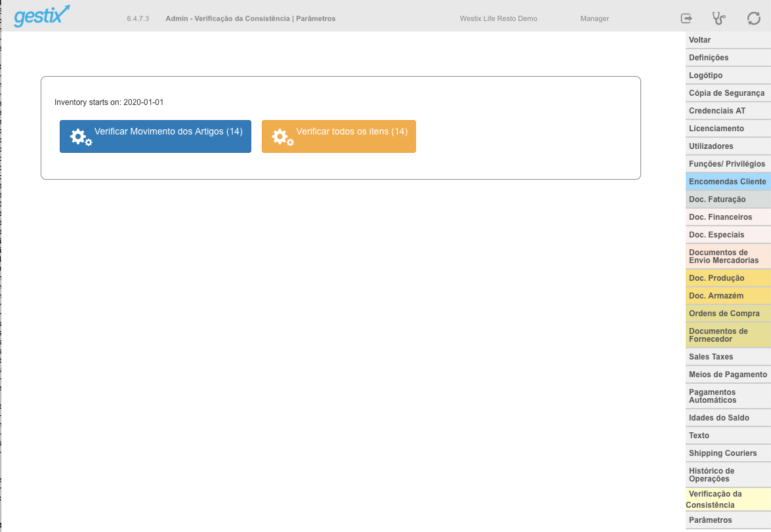
Task: Open Idades do Saldo
Action: pos(728,417)
